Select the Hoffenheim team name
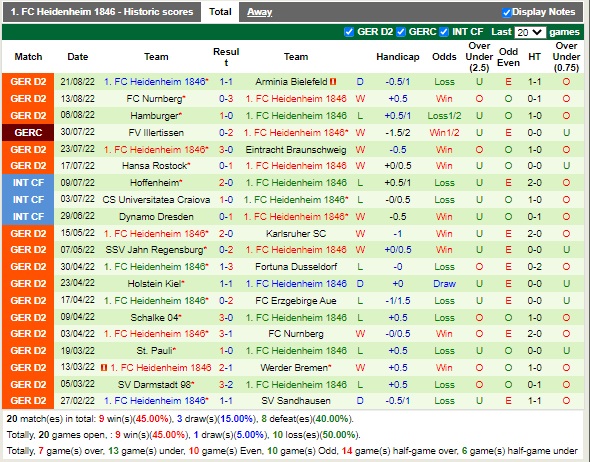 (155, 182)
